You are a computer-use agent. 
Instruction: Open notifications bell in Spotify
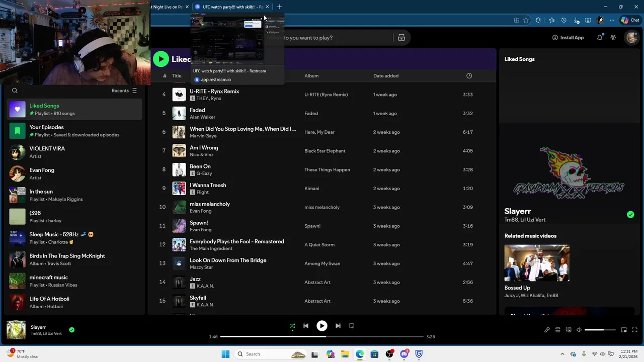[600, 38]
